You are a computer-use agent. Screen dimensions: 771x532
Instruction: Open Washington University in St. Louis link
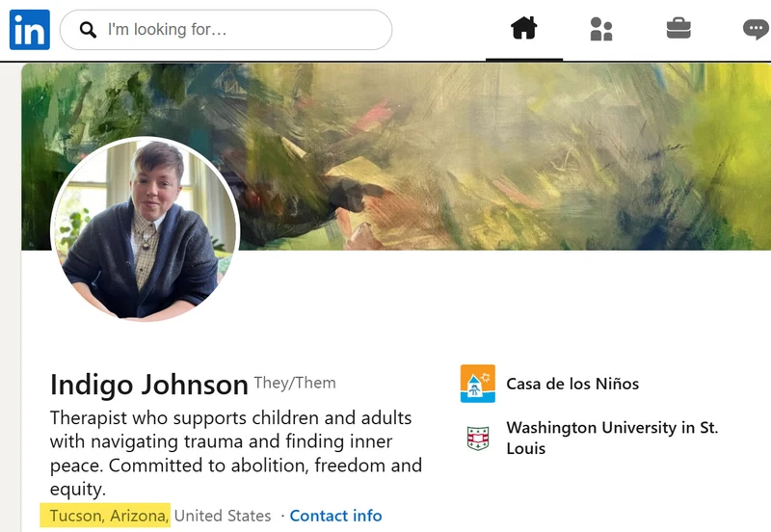(x=612, y=438)
